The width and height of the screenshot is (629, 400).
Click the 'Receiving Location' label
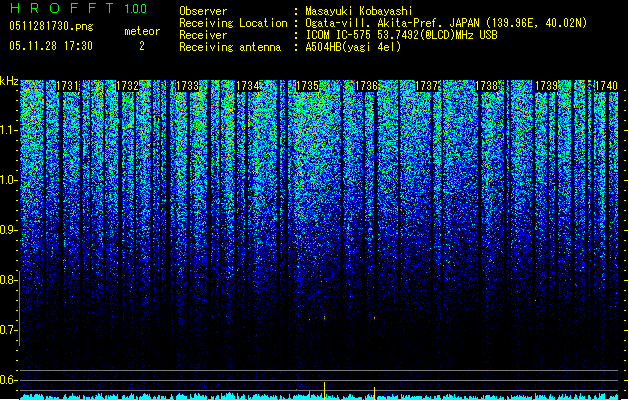pyautogui.click(x=233, y=23)
